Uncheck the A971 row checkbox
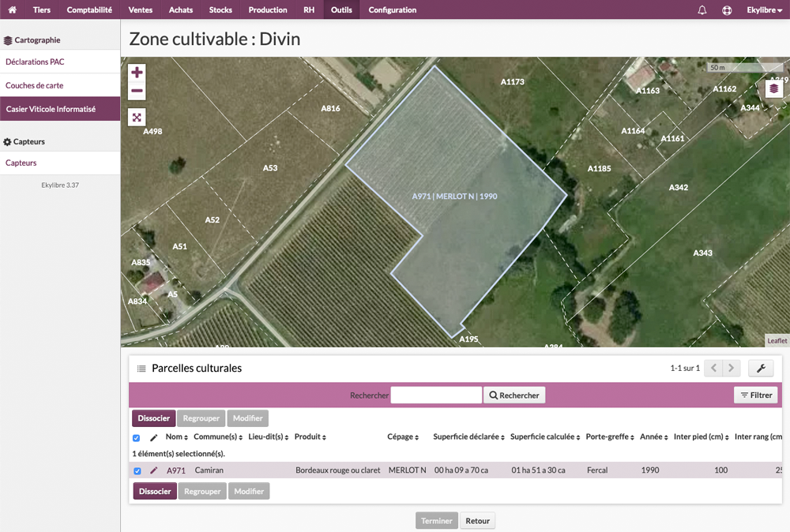The width and height of the screenshot is (790, 532). click(x=137, y=471)
